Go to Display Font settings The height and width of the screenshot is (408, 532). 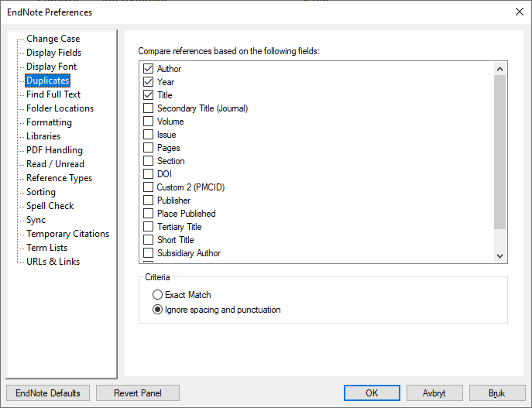click(52, 67)
